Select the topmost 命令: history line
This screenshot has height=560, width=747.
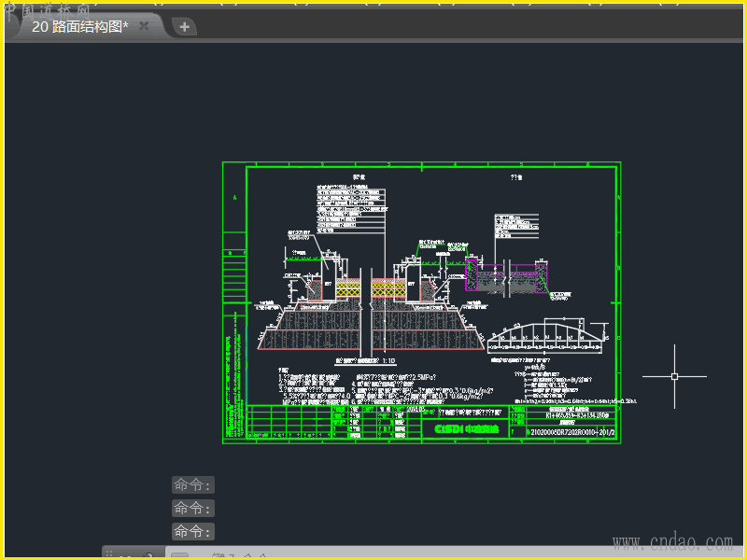click(x=192, y=484)
